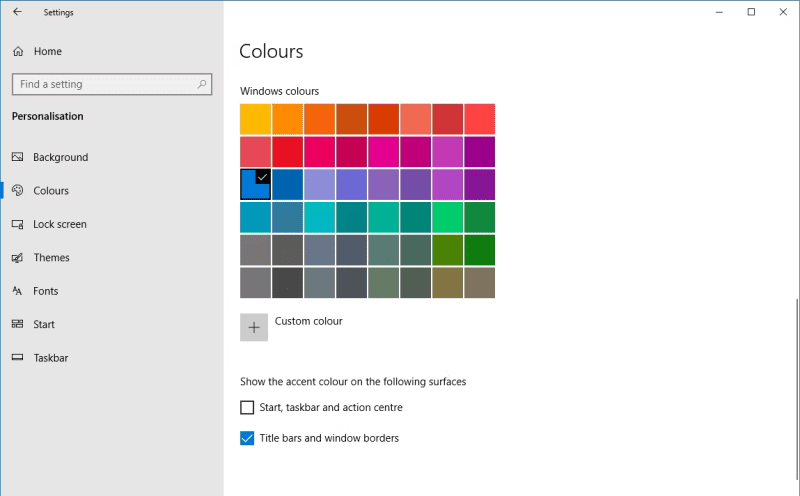Click the Fonts letter icon

(17, 291)
